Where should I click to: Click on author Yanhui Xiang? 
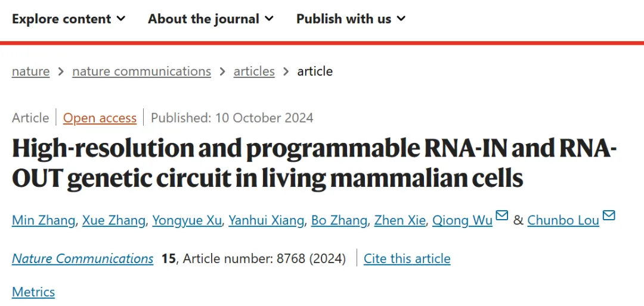[267, 221]
